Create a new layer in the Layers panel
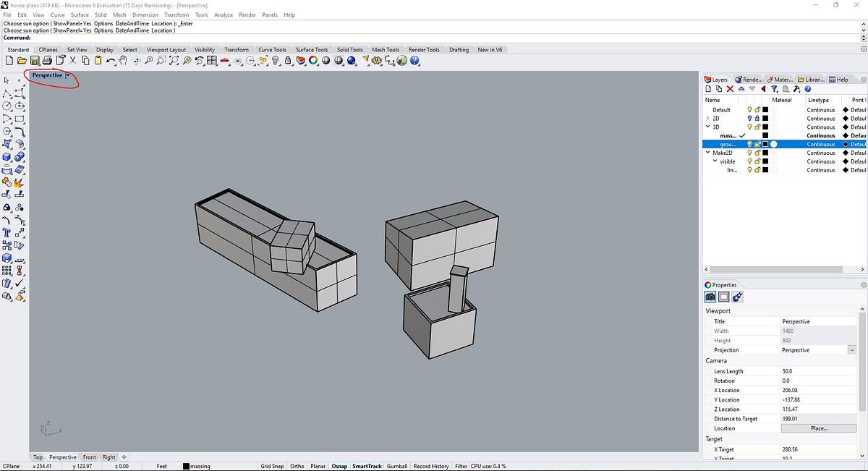 tap(709, 88)
